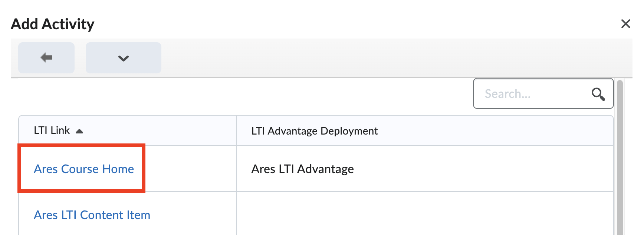Grab the vertical scrollbar on the right
The image size is (644, 235).
(620, 156)
